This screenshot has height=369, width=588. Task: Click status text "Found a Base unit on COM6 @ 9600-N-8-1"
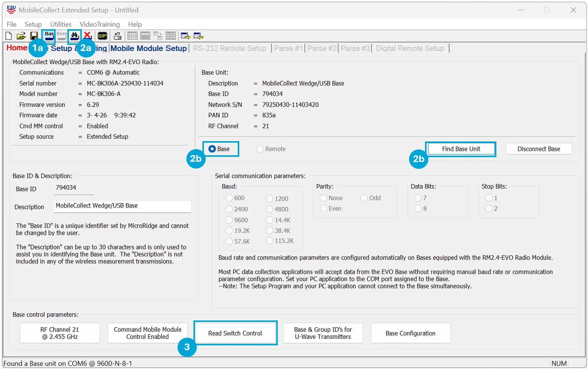pyautogui.click(x=68, y=363)
